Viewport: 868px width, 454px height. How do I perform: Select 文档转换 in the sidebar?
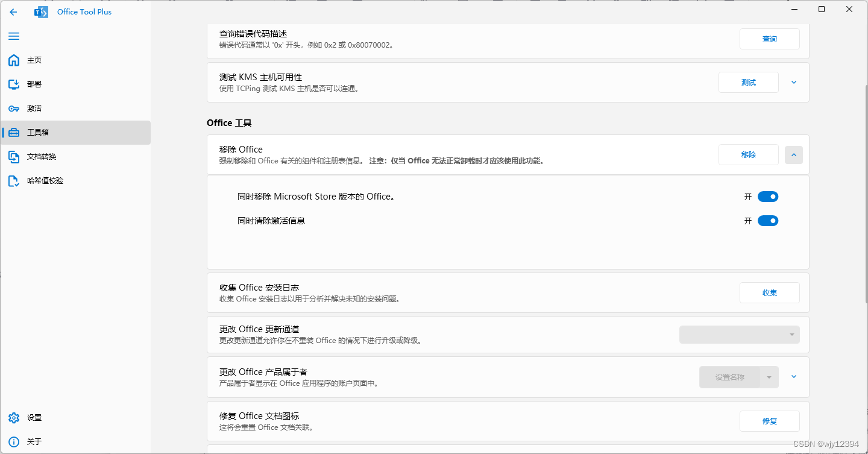click(75, 157)
